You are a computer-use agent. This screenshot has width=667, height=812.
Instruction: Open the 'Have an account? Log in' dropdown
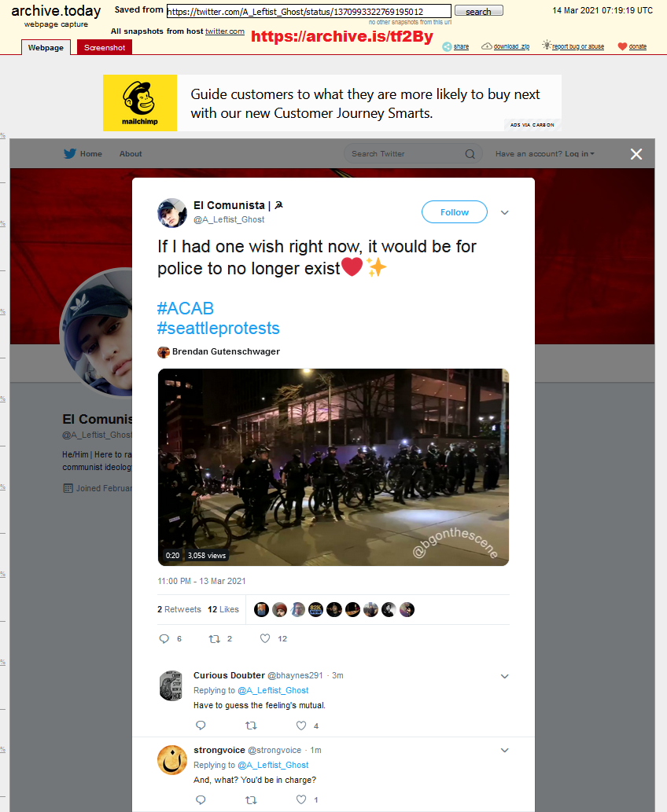point(545,154)
